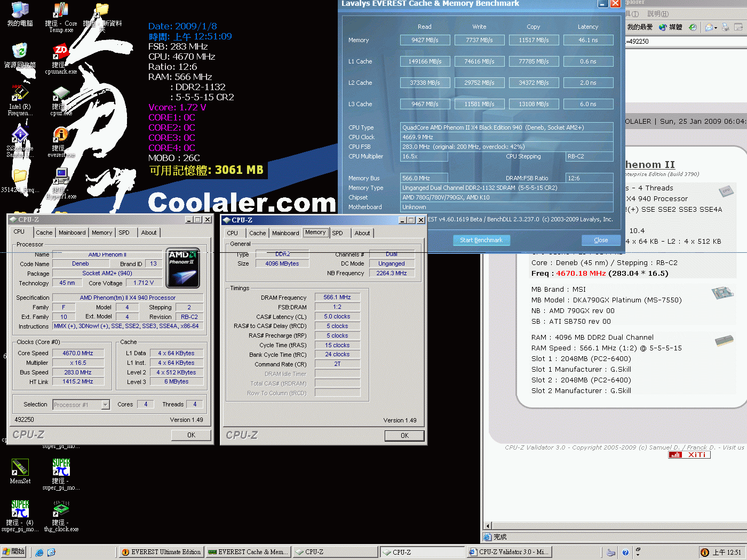Open My Computer desktop icon
The image size is (747, 560).
(20, 14)
